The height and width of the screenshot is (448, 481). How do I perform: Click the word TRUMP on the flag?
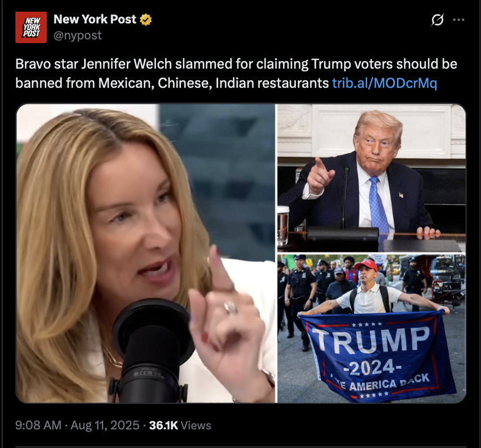point(371,339)
